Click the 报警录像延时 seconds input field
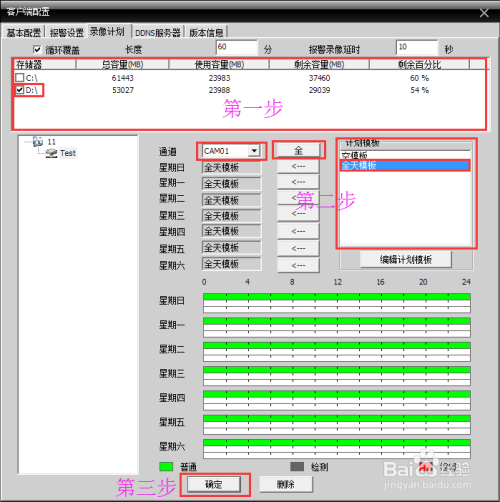 click(417, 47)
